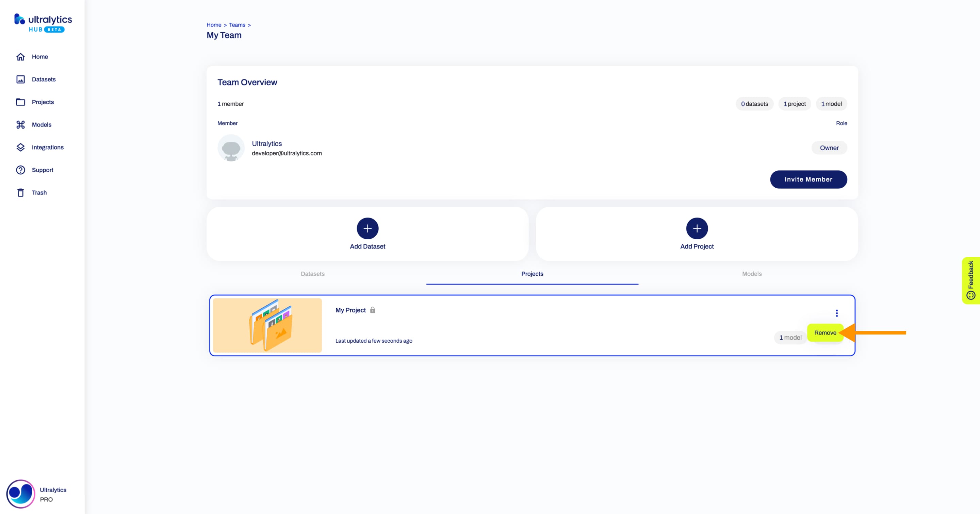Click the Invite Member button
The image size is (980, 514).
pyautogui.click(x=808, y=179)
